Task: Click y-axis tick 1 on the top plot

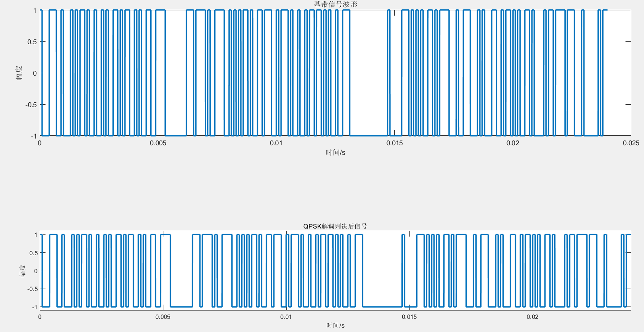Action: [x=35, y=10]
